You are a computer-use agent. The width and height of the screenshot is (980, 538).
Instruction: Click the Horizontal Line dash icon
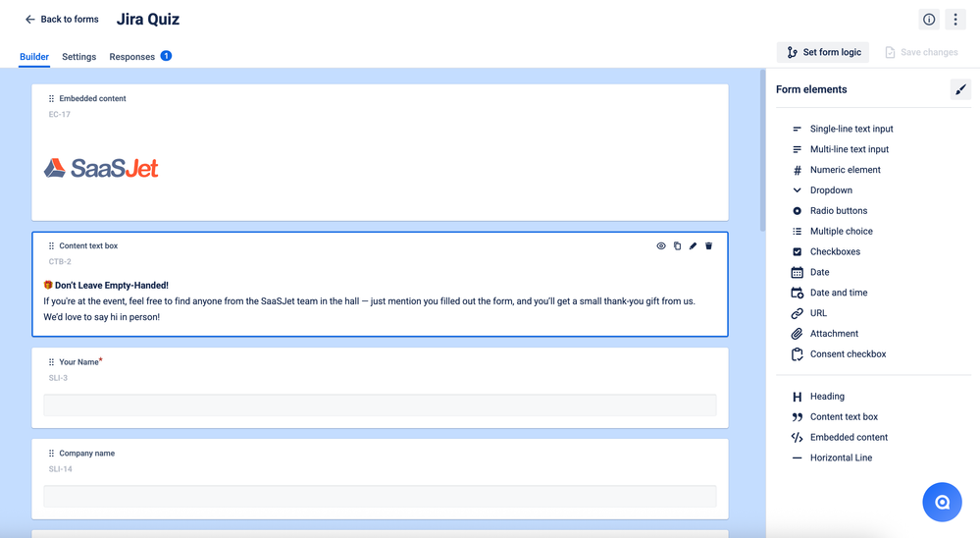[797, 457]
